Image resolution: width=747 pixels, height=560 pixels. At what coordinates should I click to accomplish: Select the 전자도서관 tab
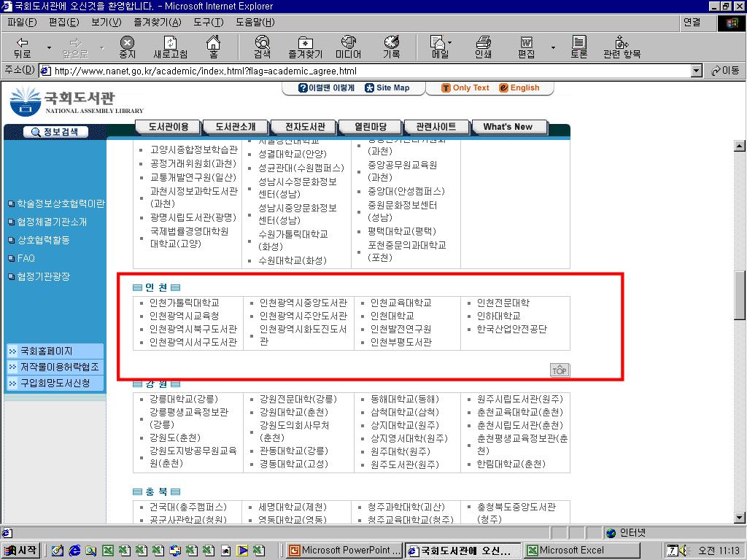pos(305,127)
